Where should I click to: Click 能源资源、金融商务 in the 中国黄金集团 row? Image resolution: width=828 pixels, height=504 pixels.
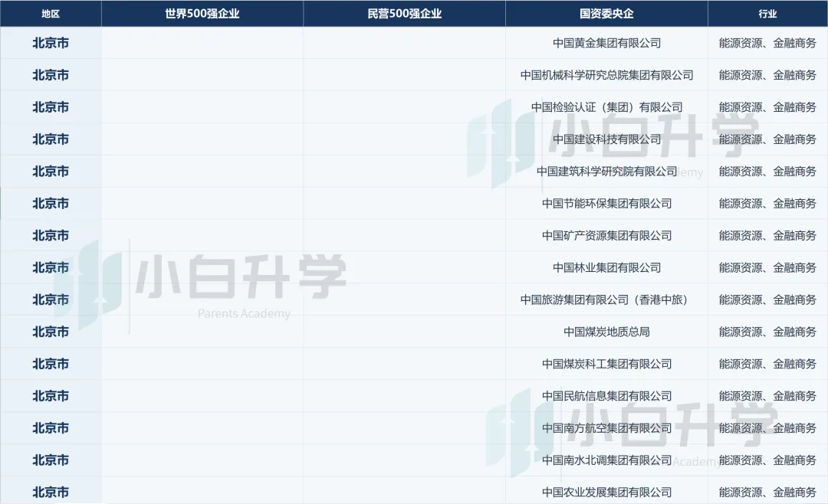coord(767,43)
